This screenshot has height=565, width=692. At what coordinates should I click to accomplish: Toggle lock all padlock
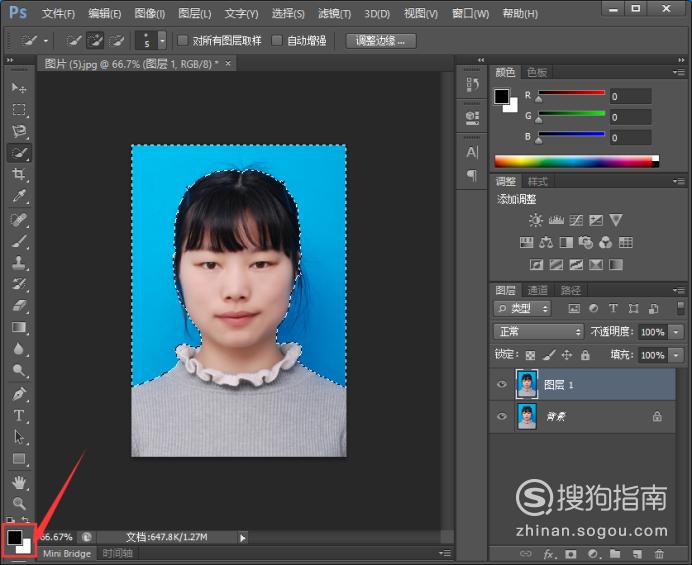coord(585,355)
